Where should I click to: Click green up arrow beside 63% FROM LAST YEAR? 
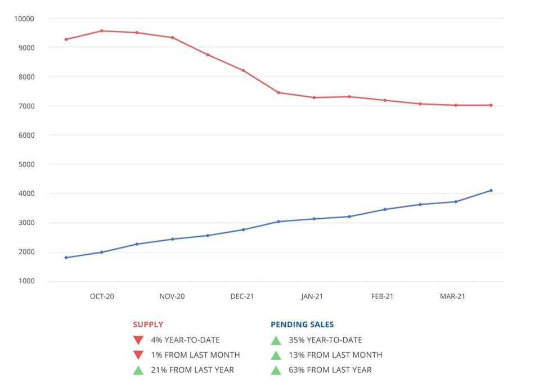coord(276,370)
